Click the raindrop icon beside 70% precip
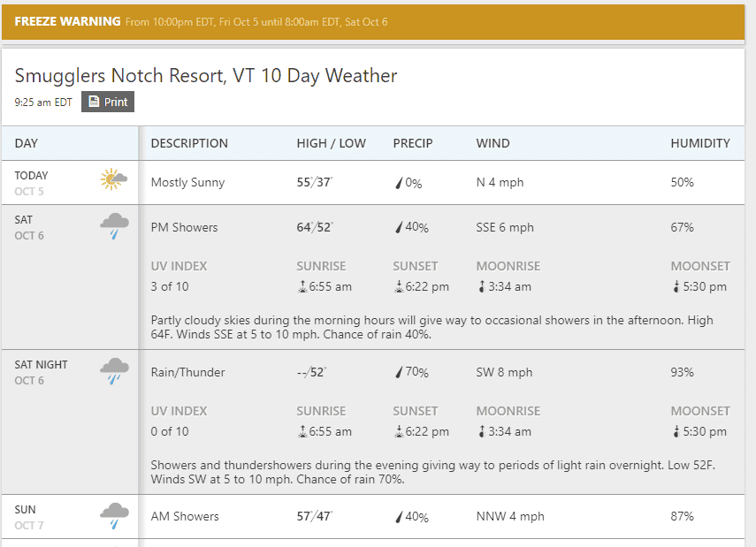The image size is (756, 547). [x=399, y=372]
